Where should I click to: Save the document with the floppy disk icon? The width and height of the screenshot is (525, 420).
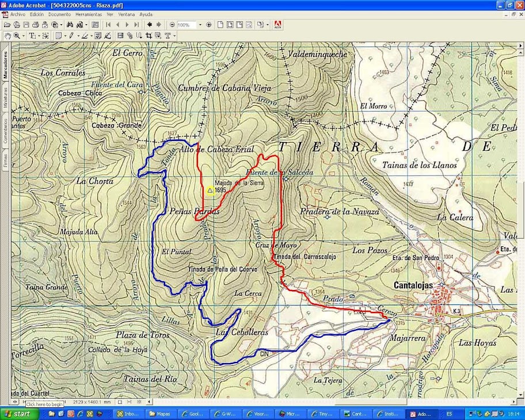[26, 25]
